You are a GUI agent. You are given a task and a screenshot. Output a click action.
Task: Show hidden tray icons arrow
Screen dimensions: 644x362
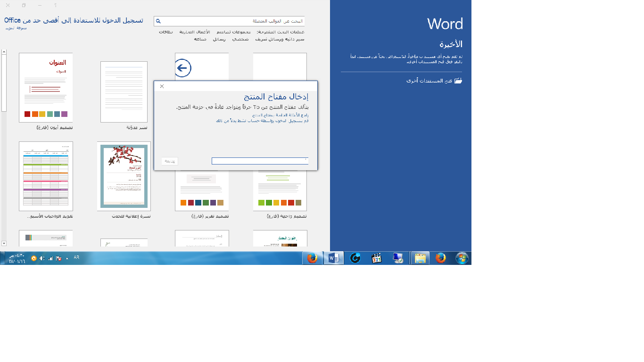[x=67, y=258]
